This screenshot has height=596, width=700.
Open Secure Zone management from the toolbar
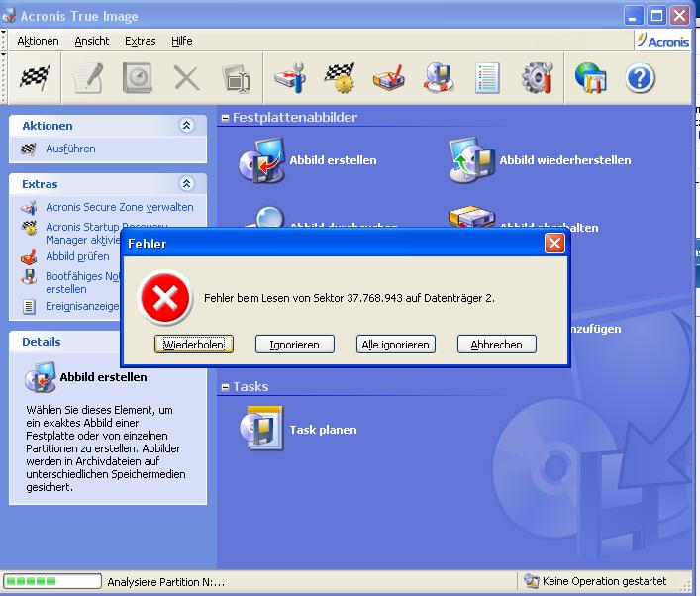tap(291, 78)
